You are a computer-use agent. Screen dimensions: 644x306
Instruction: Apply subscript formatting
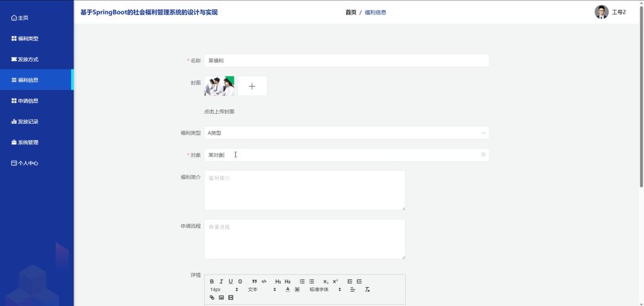(x=326, y=281)
